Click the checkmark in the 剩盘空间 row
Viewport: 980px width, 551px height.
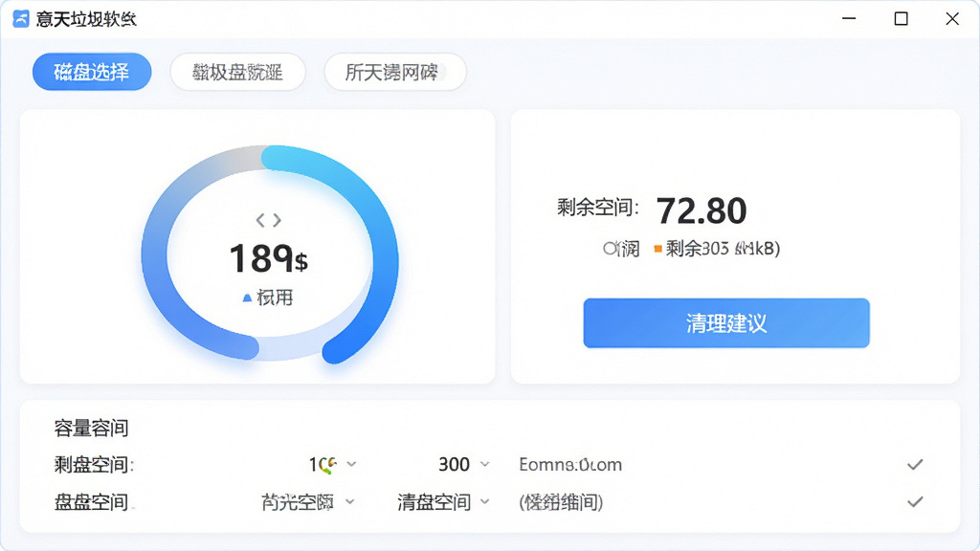tap(915, 464)
